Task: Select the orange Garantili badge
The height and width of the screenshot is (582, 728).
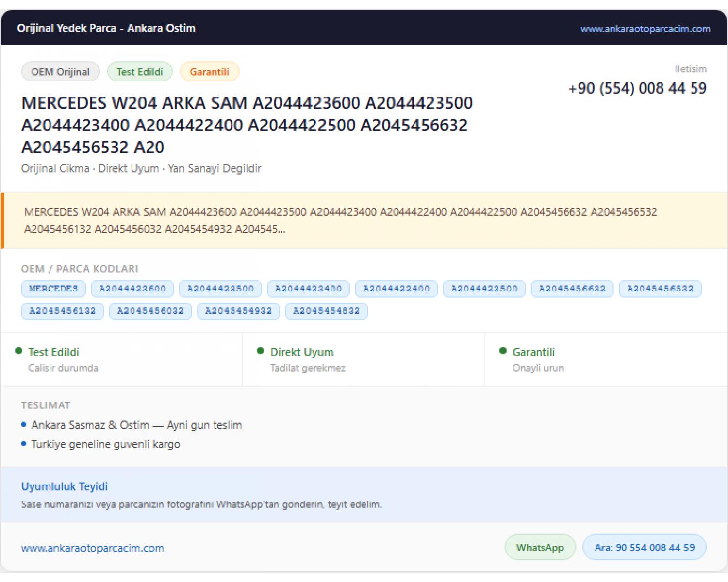Action: pos(210,72)
